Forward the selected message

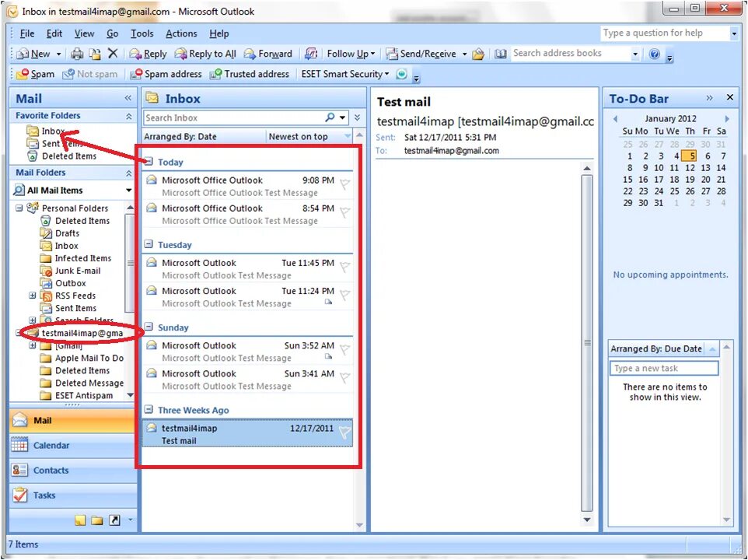(x=267, y=54)
